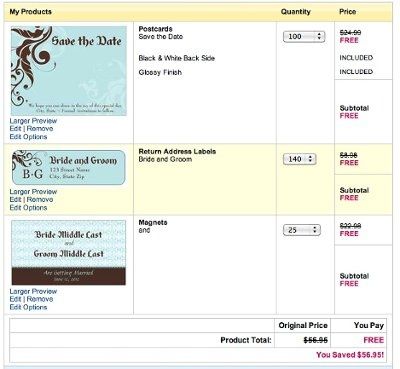This screenshot has height=369, width=400.
Task: Click the Postcards product title
Action: click(155, 29)
